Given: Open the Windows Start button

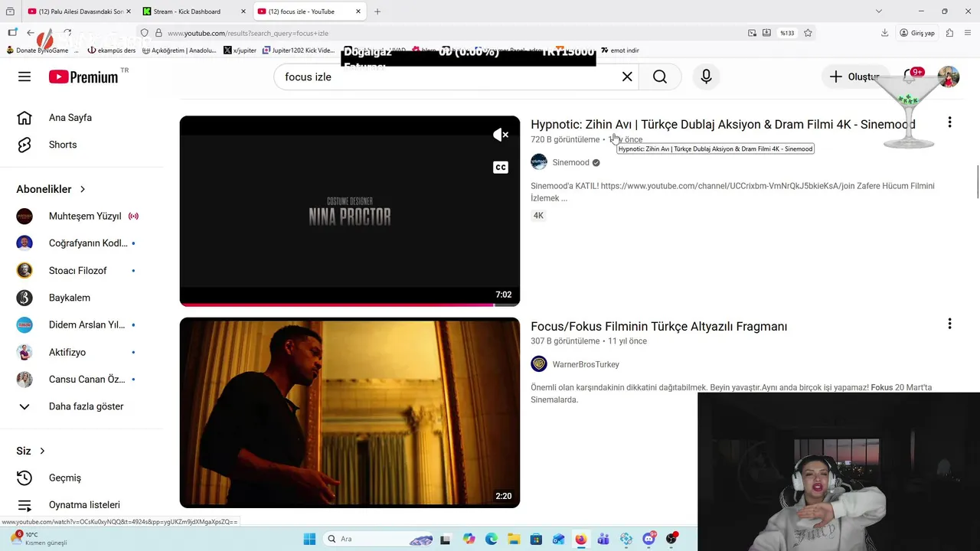Looking at the screenshot, I should pyautogui.click(x=309, y=539).
